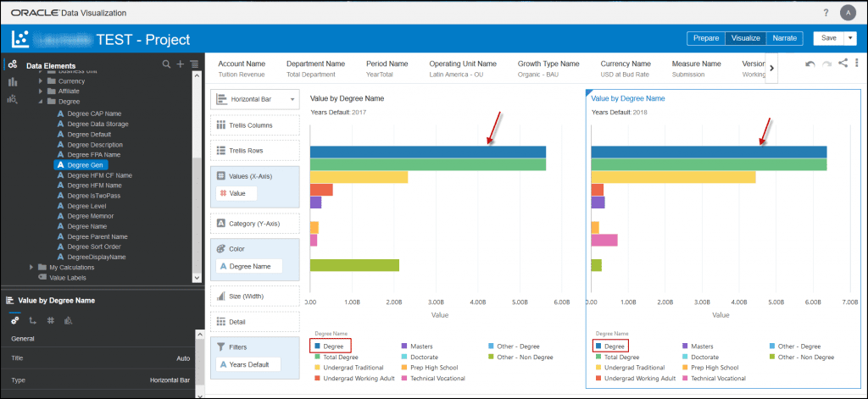Open the Analytics sidebar icon

click(x=13, y=99)
